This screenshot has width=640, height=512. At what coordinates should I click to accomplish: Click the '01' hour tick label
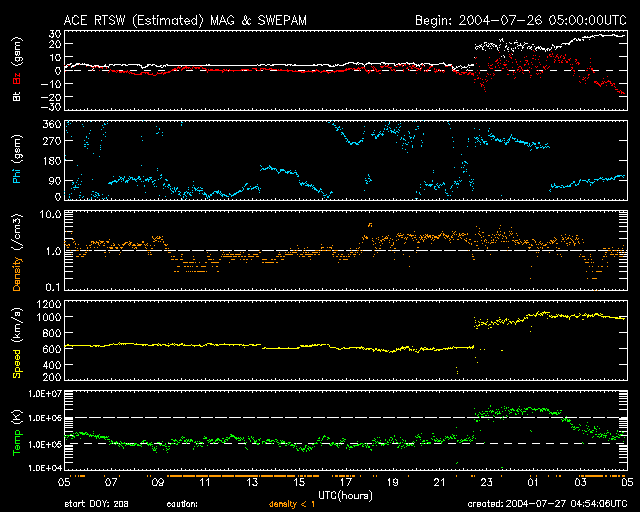[533, 483]
